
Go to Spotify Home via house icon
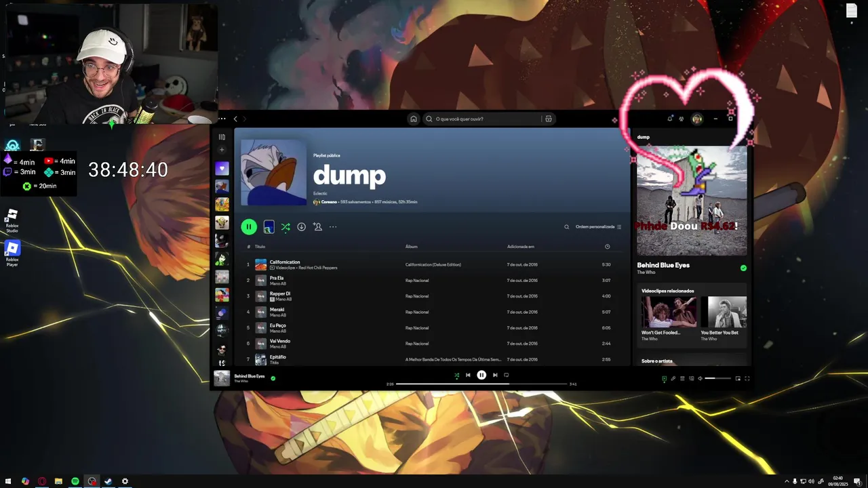pyautogui.click(x=413, y=119)
